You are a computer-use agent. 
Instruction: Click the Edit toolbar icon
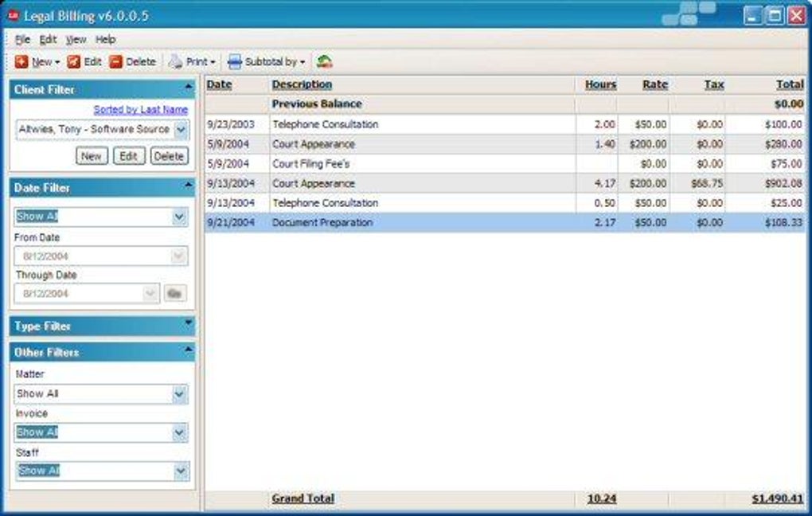tap(74, 61)
